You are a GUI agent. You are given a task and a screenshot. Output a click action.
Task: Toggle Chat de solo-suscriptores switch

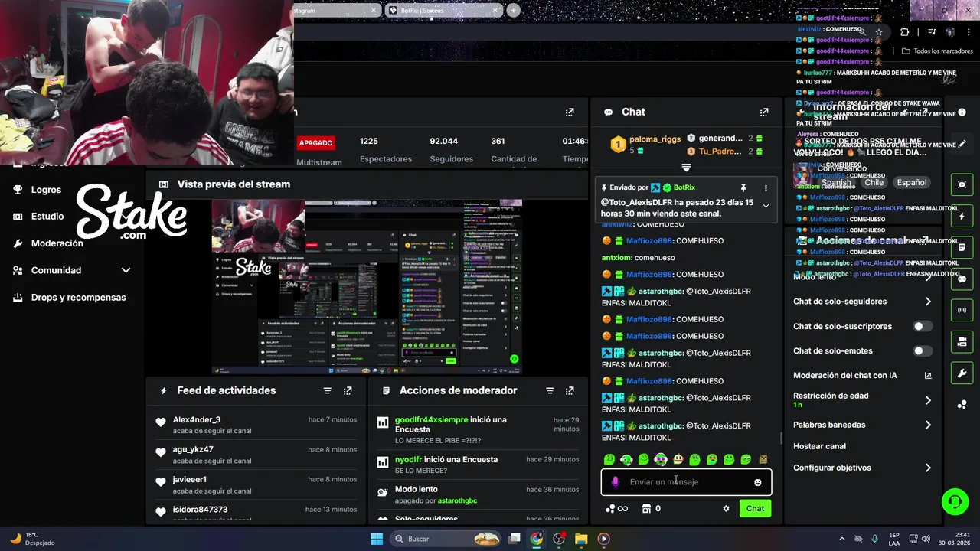(923, 326)
